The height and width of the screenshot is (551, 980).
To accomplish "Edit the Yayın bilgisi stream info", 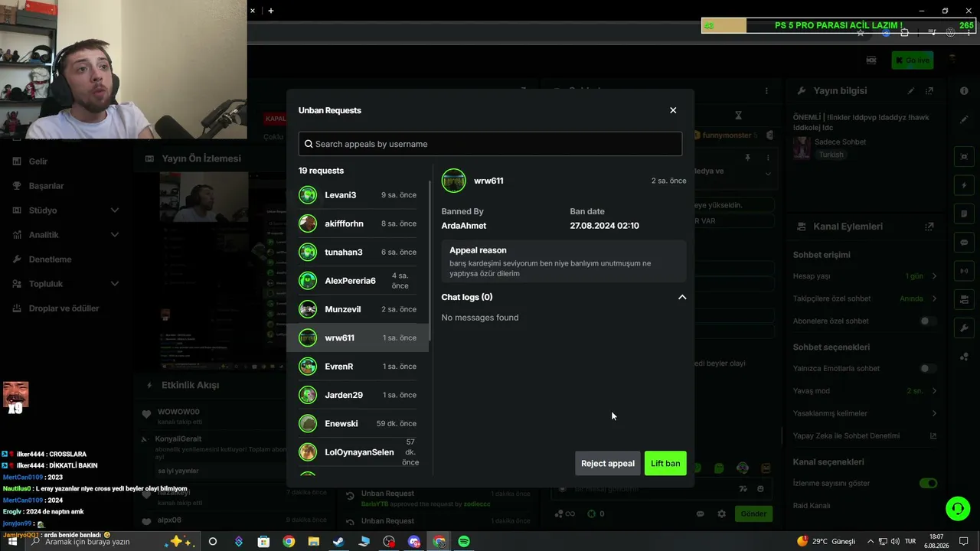I will tap(911, 90).
